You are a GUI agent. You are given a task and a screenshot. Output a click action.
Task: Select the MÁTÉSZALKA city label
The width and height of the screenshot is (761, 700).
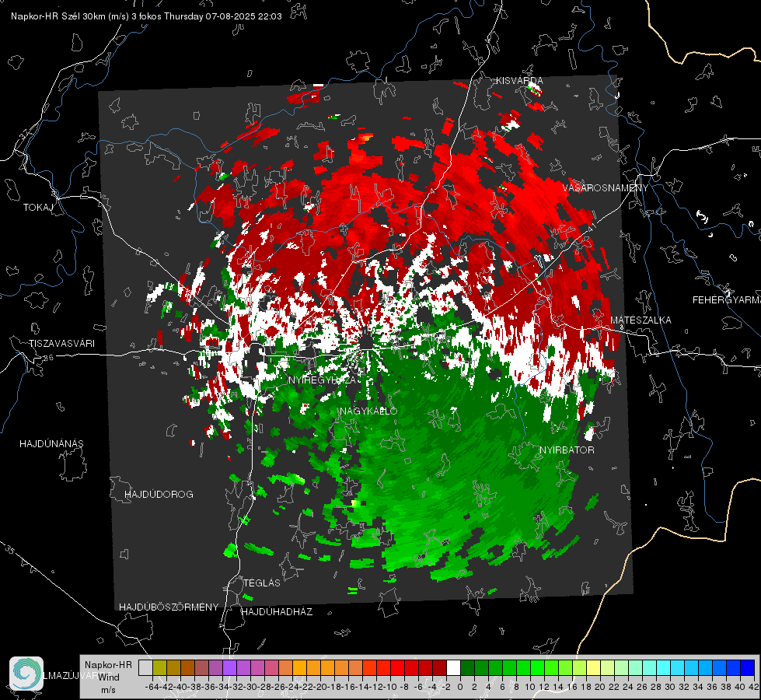coord(641,320)
